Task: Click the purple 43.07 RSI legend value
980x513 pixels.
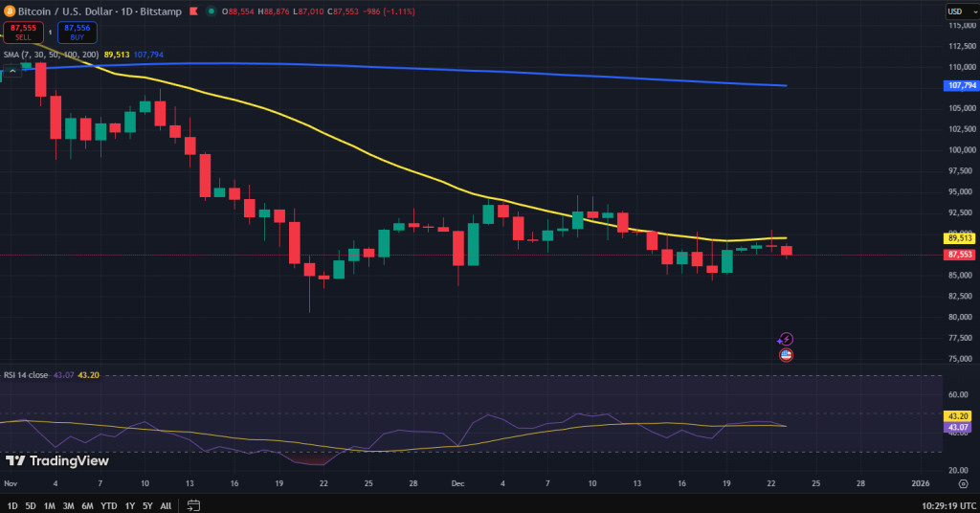Action: (64, 375)
